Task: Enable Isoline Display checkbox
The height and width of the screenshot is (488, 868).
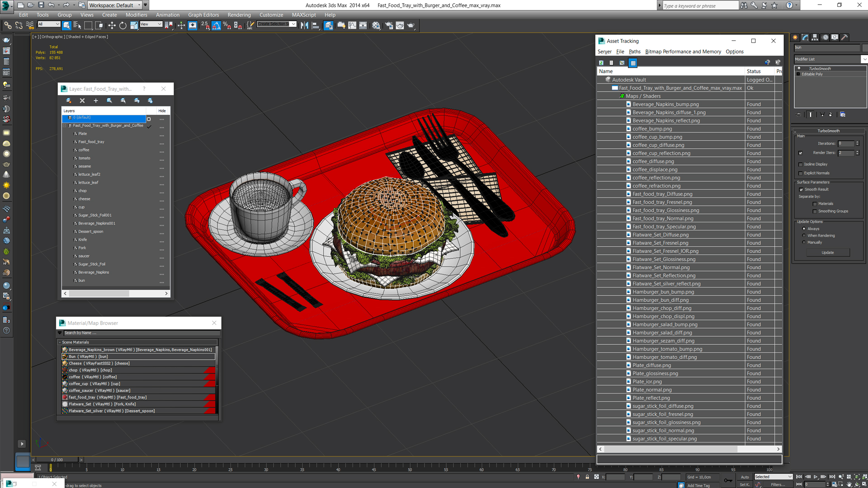Action: pyautogui.click(x=801, y=164)
